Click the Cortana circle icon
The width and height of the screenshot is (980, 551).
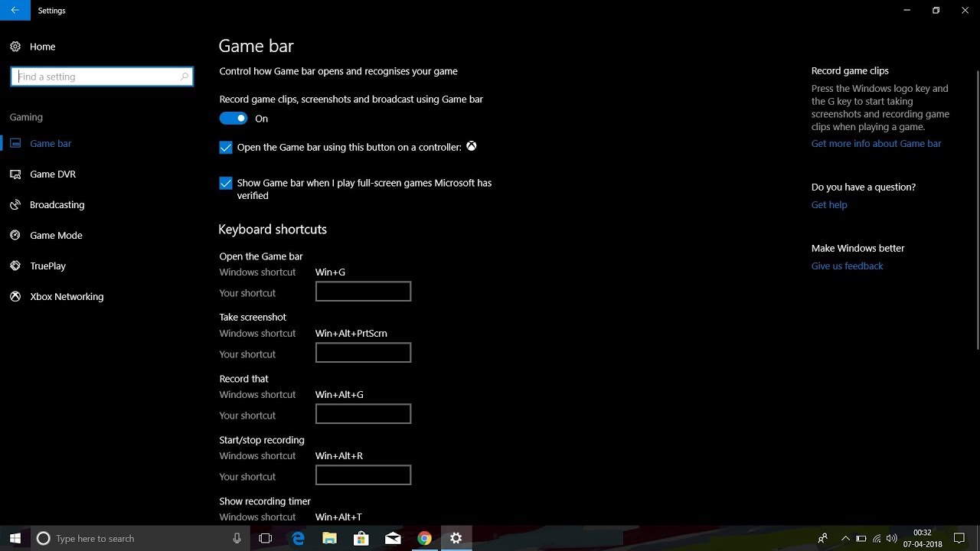pos(43,538)
